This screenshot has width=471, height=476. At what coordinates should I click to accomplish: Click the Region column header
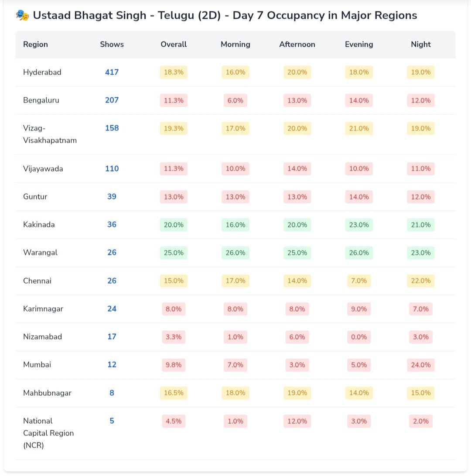coord(35,45)
